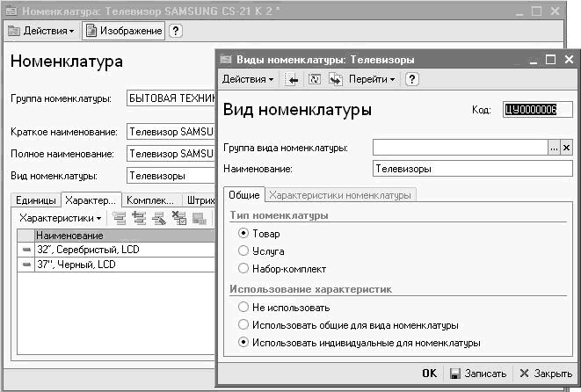Select the Товар radio button
Viewport: 581px width, 392px height.
[243, 234]
